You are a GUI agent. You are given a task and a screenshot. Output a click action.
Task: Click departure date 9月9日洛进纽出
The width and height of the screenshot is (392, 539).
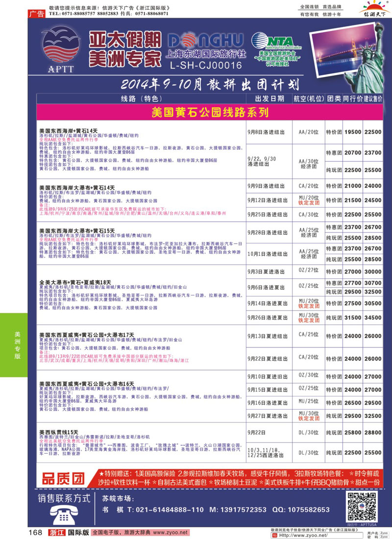(x=266, y=186)
